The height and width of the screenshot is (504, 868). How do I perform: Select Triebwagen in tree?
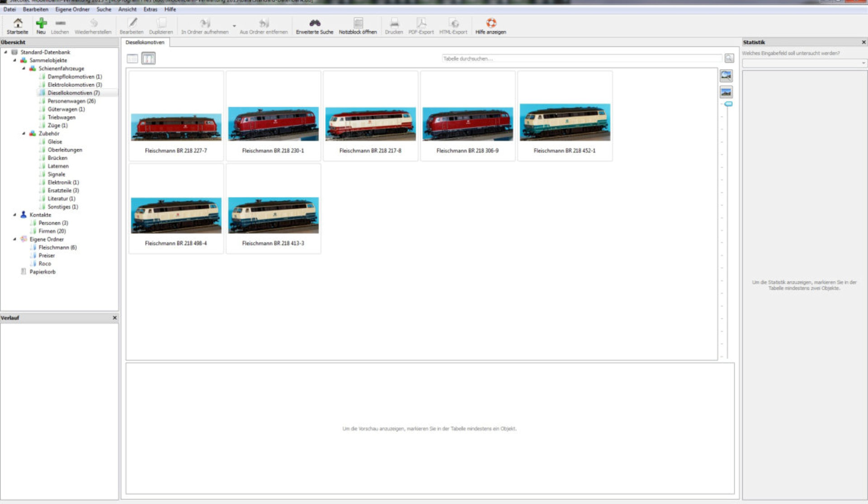click(61, 117)
